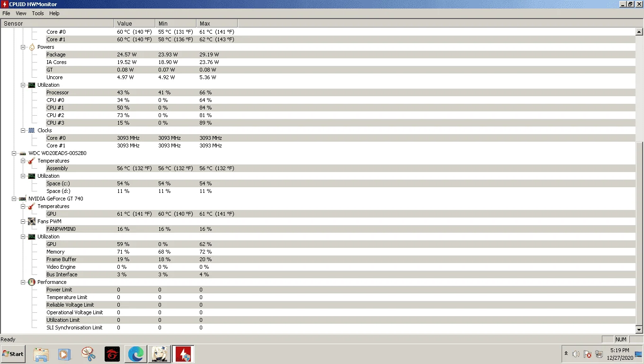Collapse the Fans PWM node
The image size is (644, 364).
[23, 221]
